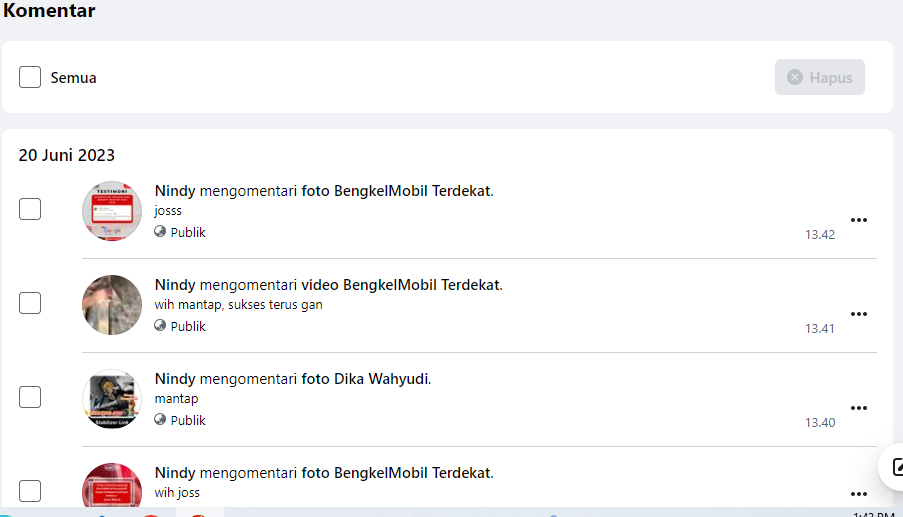Open three-dot options for the "josss" comment
The image size is (903, 517).
(858, 220)
